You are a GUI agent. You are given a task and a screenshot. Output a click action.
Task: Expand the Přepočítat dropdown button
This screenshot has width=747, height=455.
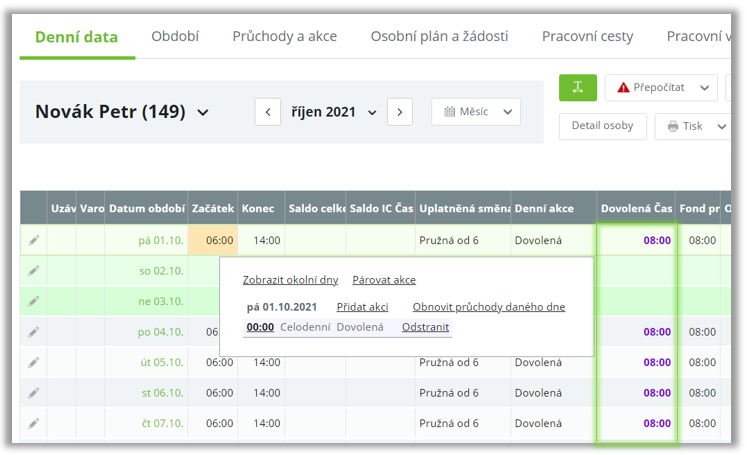[707, 88]
